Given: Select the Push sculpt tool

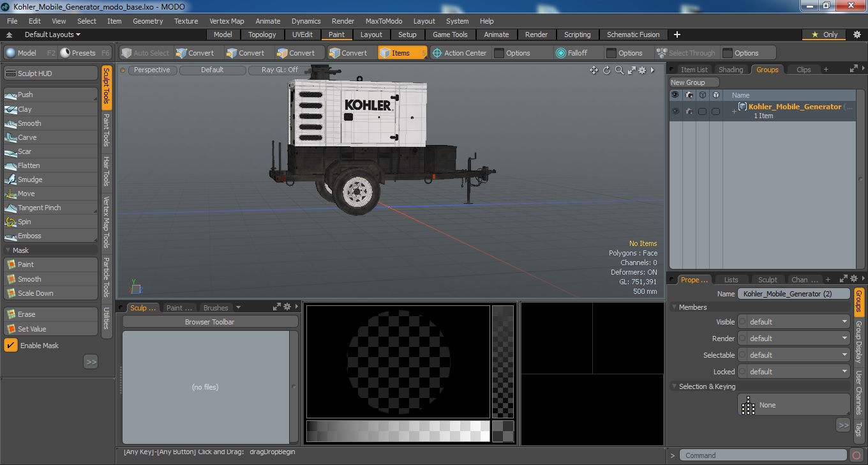Looking at the screenshot, I should coord(51,95).
